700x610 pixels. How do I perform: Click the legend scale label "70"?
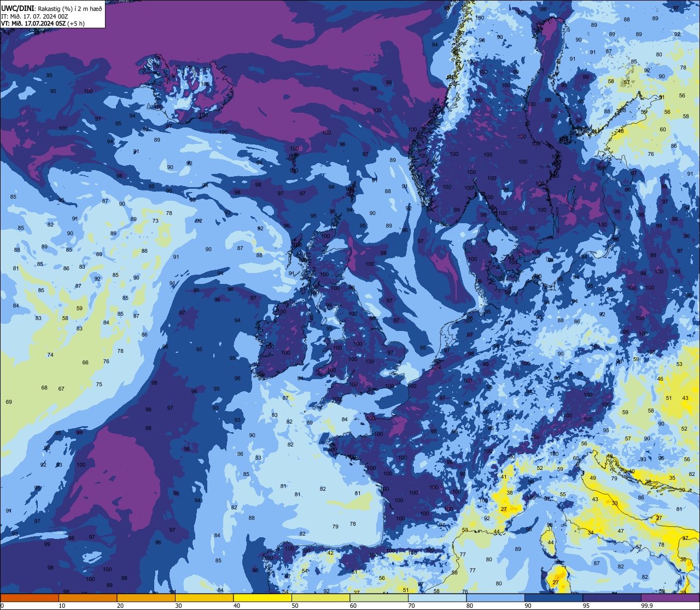411,606
